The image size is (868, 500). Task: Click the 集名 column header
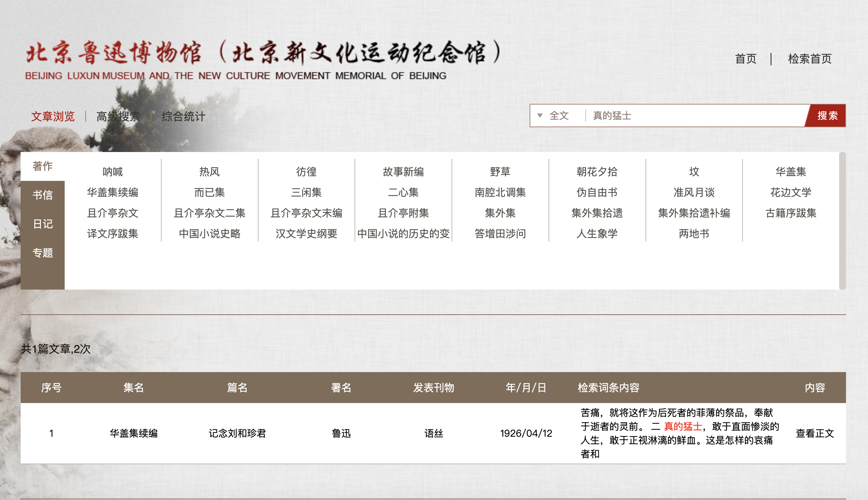click(x=133, y=388)
